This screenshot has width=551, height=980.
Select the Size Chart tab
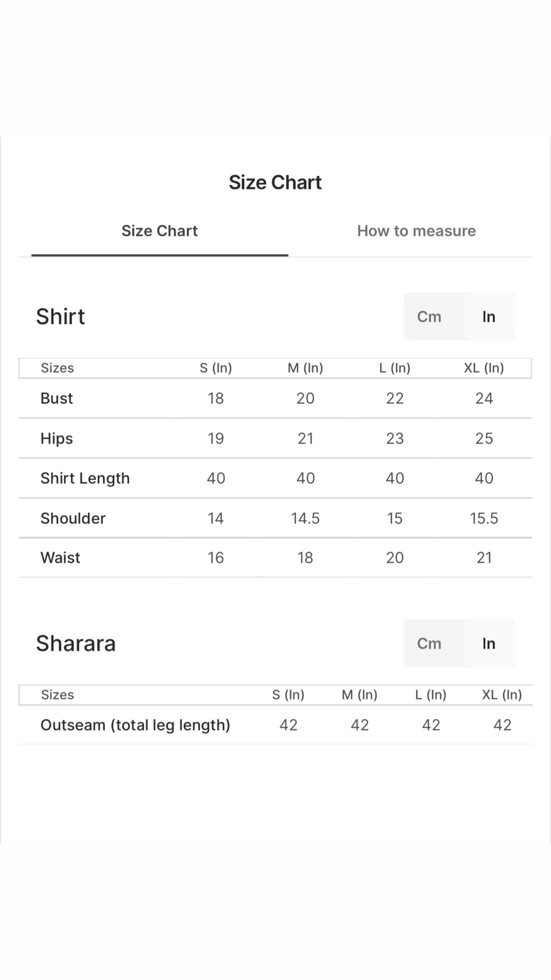160,231
